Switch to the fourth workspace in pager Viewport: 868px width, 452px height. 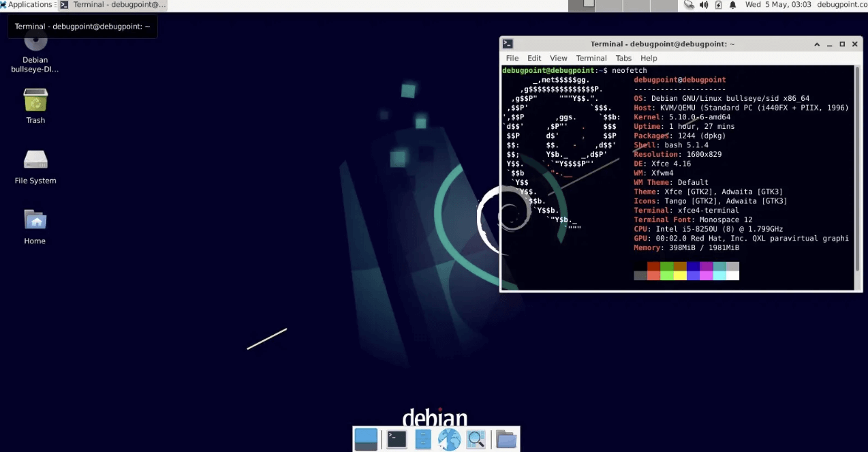[664, 5]
